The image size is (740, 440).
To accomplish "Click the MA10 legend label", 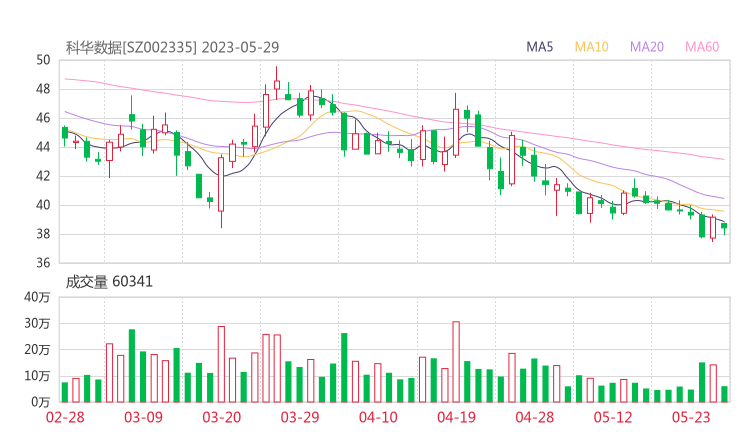I will point(591,47).
